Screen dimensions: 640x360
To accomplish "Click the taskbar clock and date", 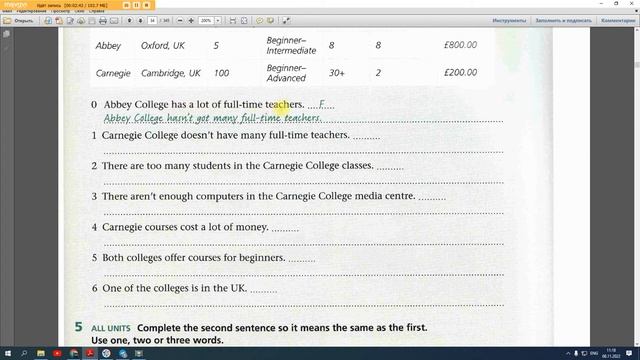I will (611, 353).
